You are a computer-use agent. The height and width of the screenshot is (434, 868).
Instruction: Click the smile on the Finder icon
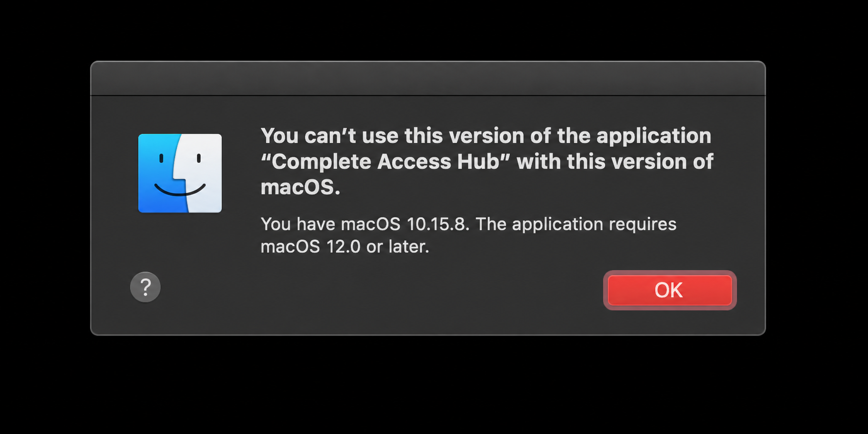tap(180, 190)
